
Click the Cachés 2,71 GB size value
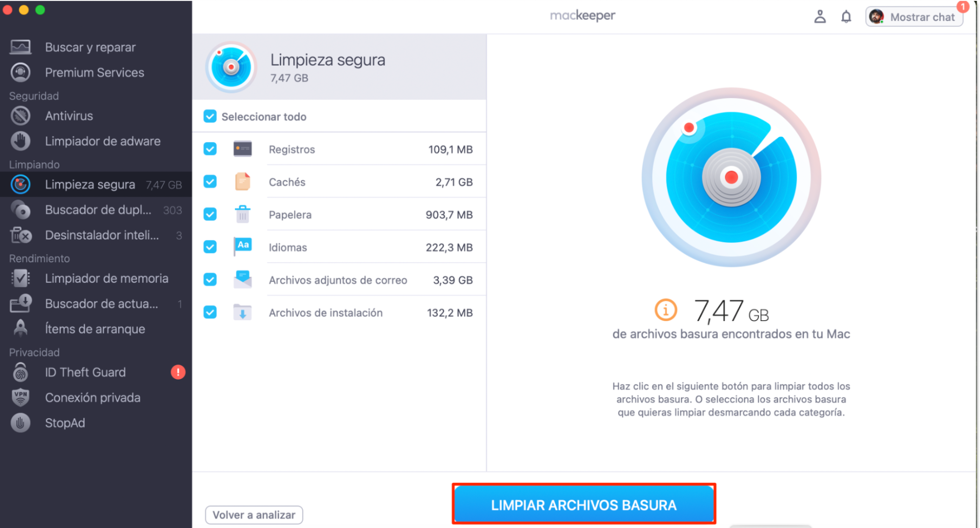[454, 182]
